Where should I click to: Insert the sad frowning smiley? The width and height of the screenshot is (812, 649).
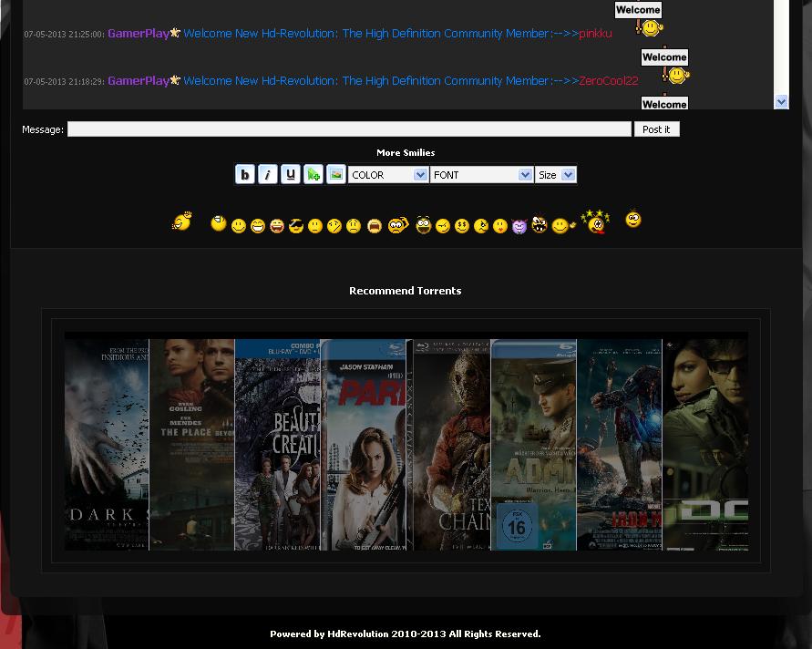tap(354, 226)
